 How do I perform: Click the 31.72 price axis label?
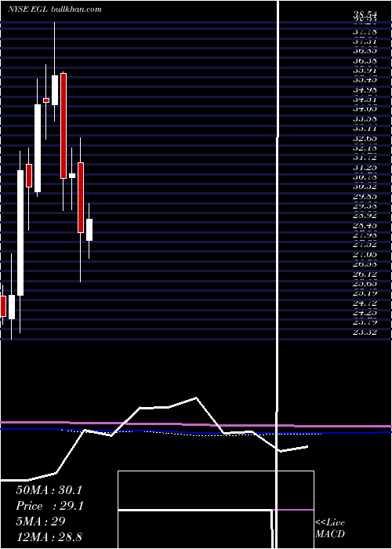pyautogui.click(x=365, y=158)
